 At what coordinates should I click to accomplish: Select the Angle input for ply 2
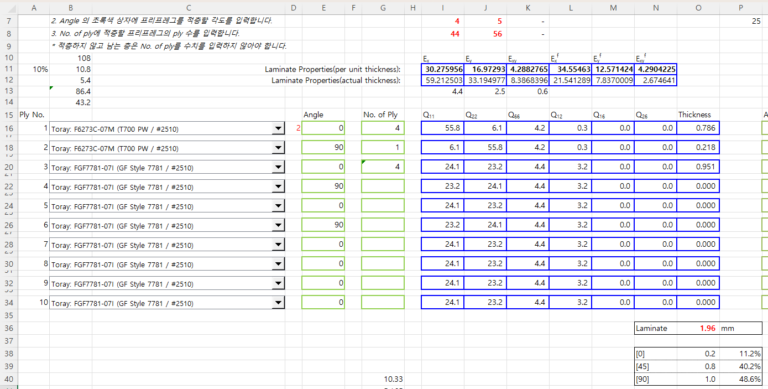323,147
